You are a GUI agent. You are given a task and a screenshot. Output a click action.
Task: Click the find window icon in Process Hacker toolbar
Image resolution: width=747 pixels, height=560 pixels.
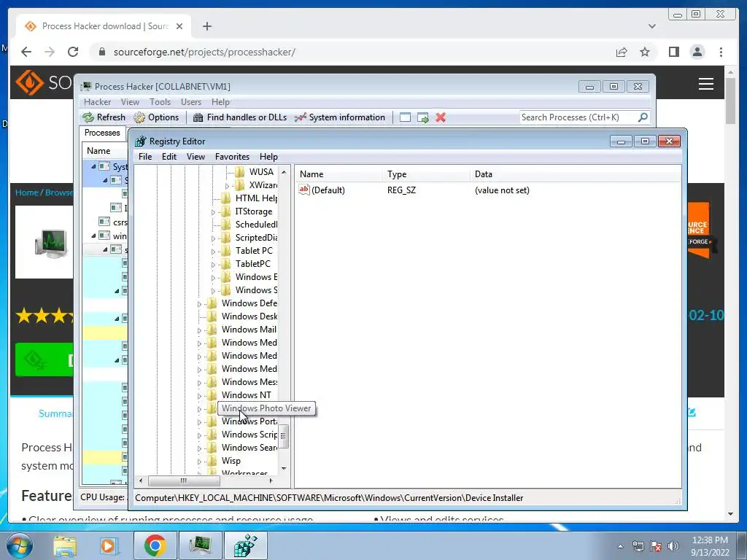click(x=405, y=117)
